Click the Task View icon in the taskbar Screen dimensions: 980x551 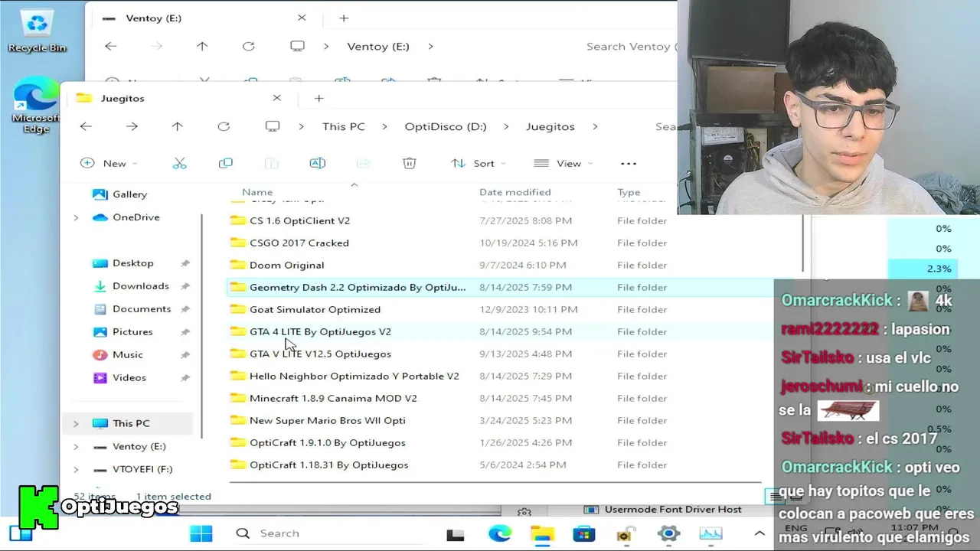coord(456,534)
